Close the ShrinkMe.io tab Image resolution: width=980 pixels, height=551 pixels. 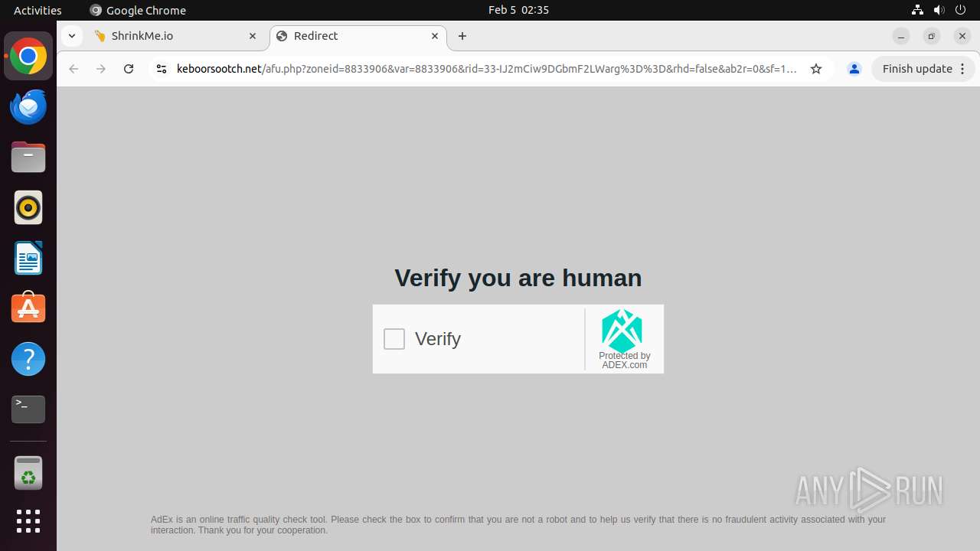click(253, 36)
